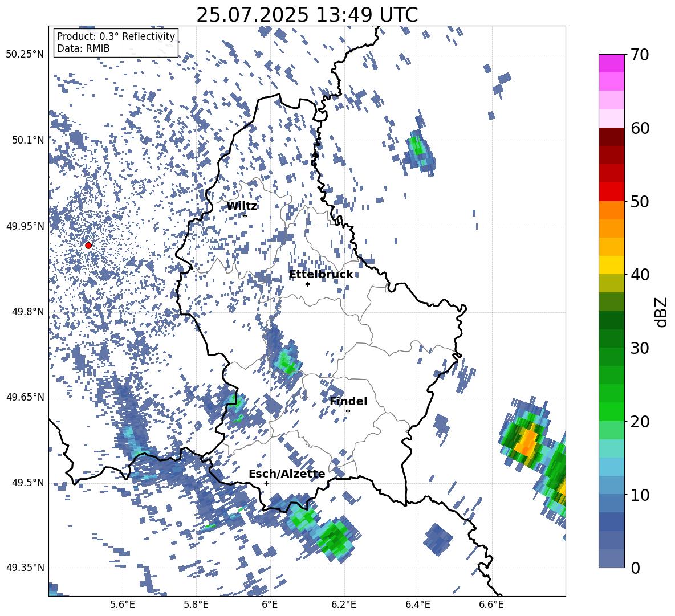
Task: Click the 6.6°E longitude label
Action: 491,605
